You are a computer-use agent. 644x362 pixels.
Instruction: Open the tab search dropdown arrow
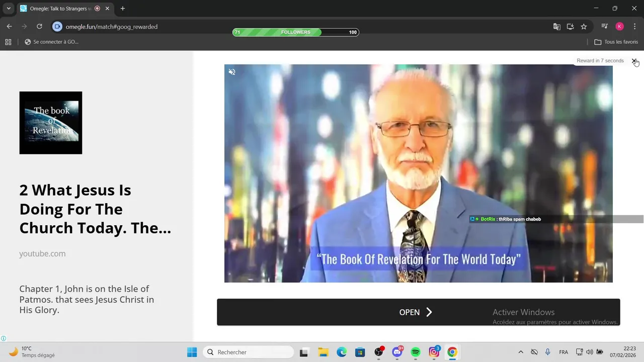point(9,9)
